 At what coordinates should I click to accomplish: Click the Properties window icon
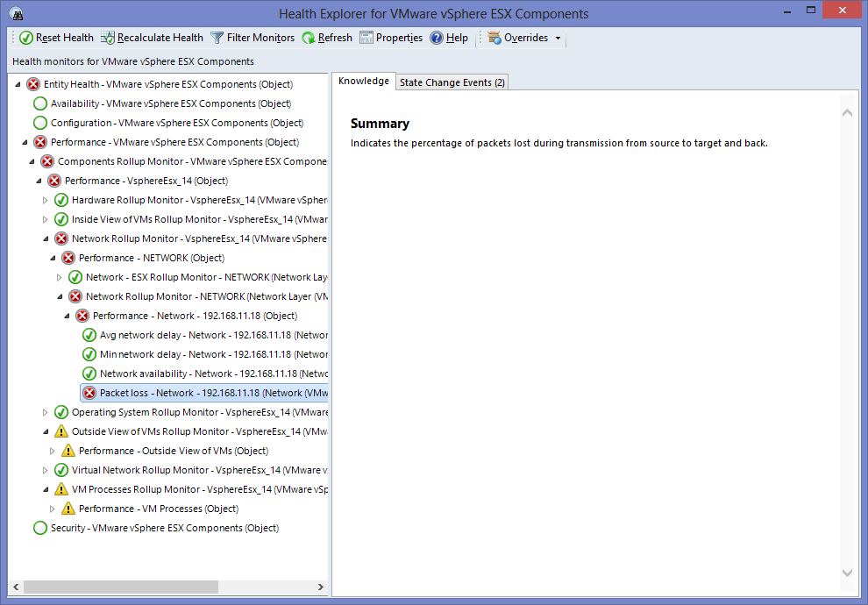click(366, 38)
